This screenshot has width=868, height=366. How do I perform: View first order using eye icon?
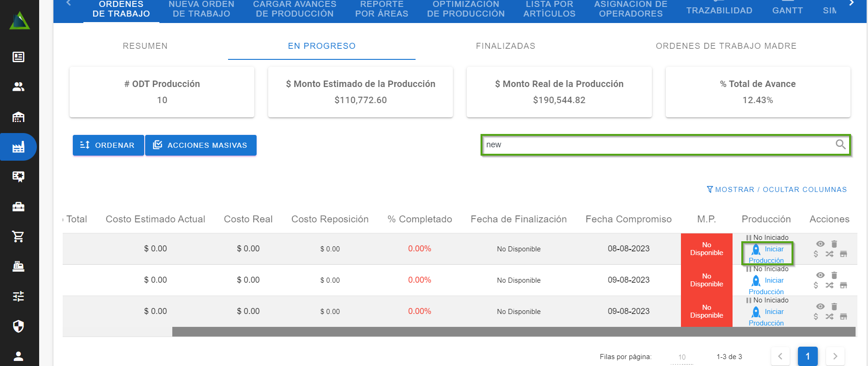click(x=821, y=244)
